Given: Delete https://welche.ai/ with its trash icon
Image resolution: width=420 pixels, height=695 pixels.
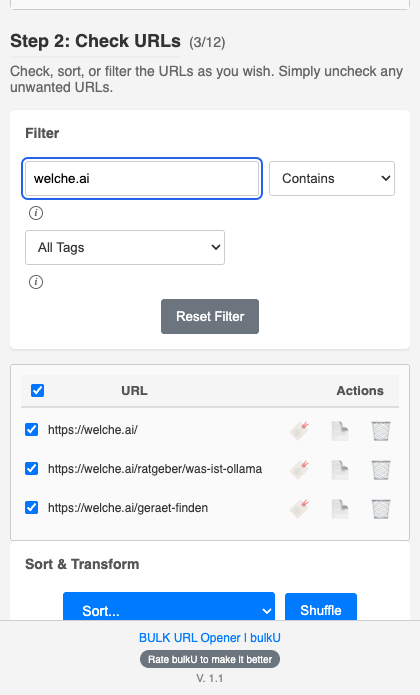Looking at the screenshot, I should tap(381, 430).
